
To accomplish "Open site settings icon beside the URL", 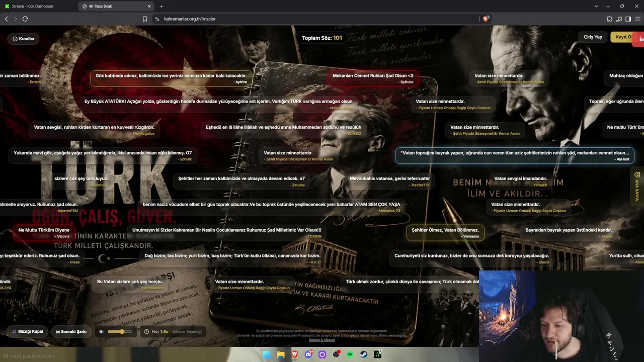I will tap(157, 19).
